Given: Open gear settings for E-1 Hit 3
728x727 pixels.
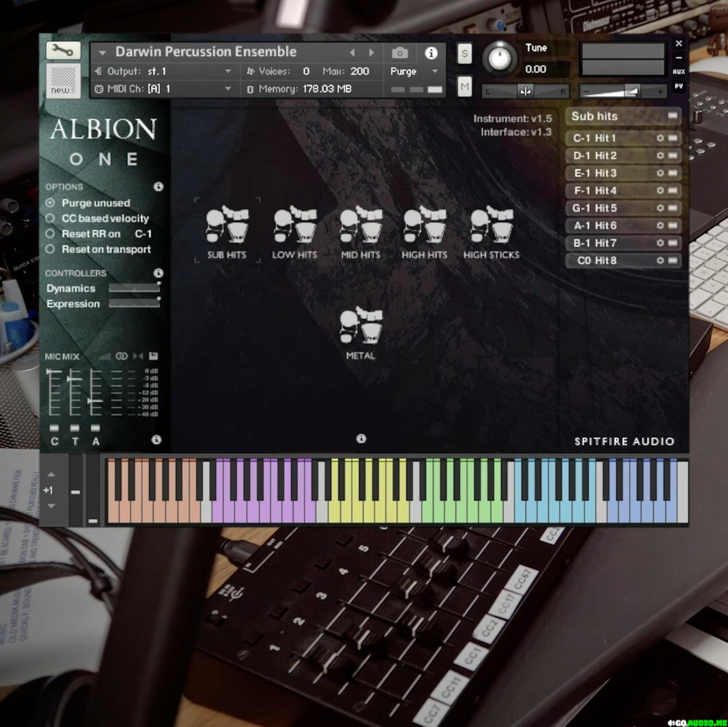Looking at the screenshot, I should (660, 173).
